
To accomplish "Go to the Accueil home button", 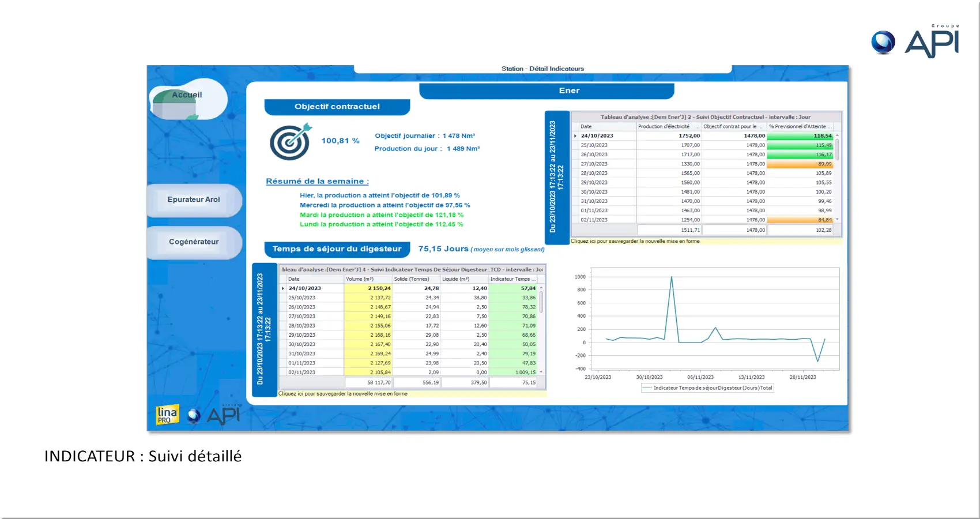I will point(188,99).
